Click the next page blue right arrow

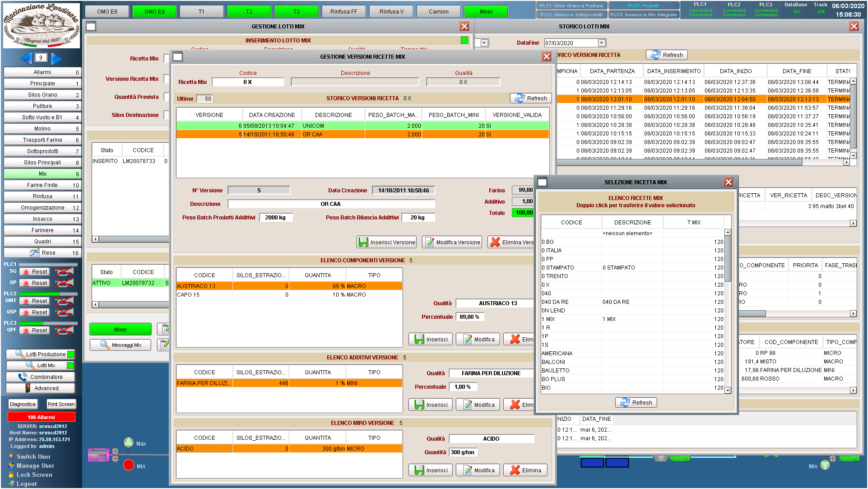tap(56, 58)
